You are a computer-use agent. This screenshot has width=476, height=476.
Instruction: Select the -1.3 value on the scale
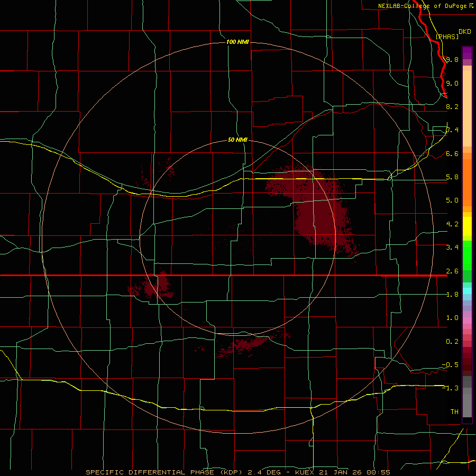coord(450,388)
